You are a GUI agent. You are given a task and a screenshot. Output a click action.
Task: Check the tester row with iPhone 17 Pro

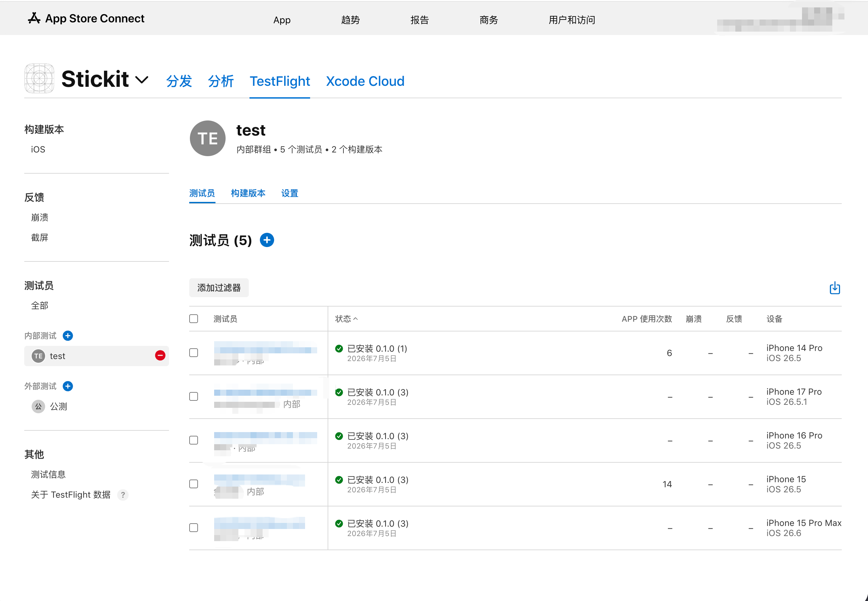[x=194, y=396]
